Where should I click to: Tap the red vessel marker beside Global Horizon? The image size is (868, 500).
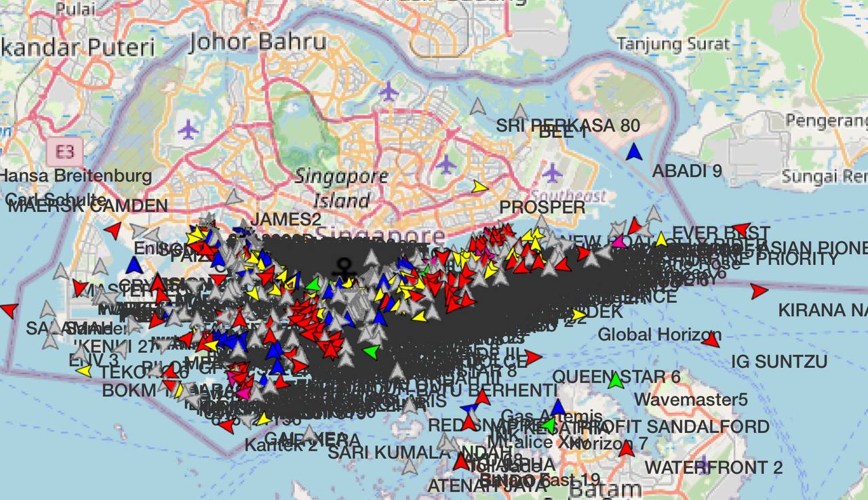pyautogui.click(x=711, y=340)
